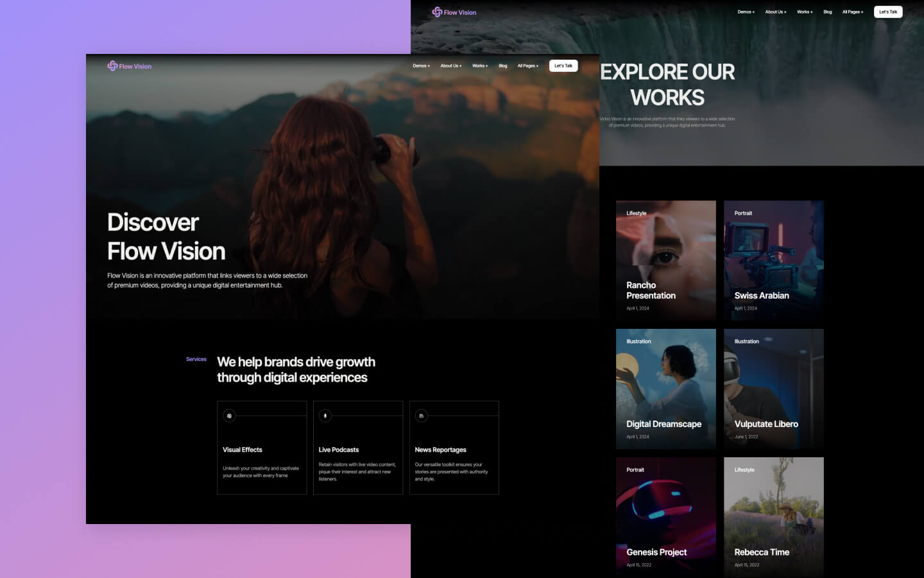
Task: Click the Genesis Project thumbnail
Action: [x=666, y=517]
